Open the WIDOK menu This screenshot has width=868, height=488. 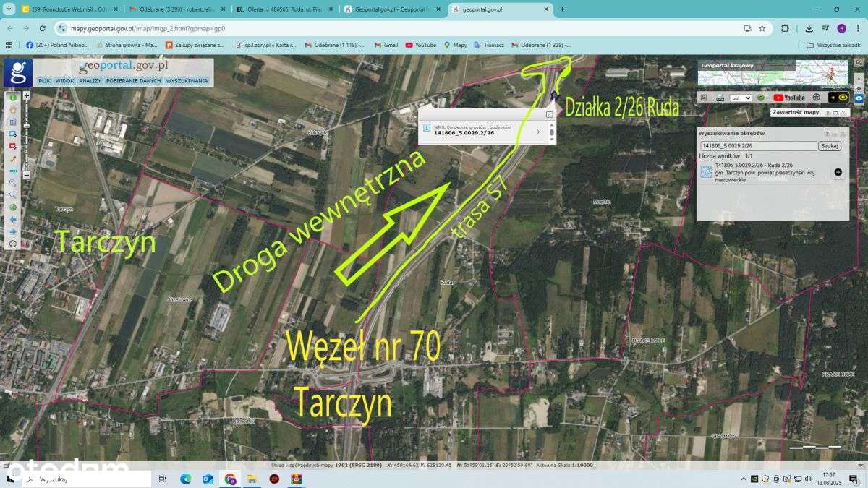point(64,81)
